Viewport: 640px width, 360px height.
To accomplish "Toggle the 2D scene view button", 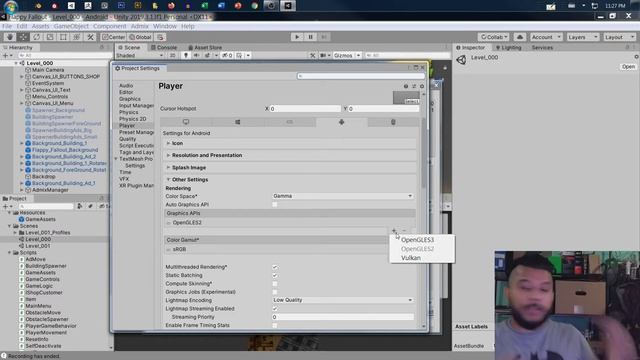I will click(x=173, y=55).
